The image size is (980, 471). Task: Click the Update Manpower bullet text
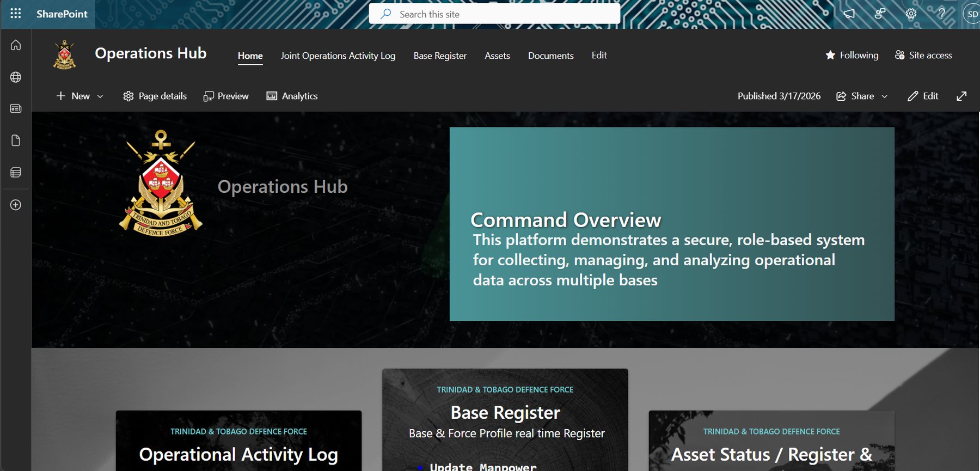[483, 467]
